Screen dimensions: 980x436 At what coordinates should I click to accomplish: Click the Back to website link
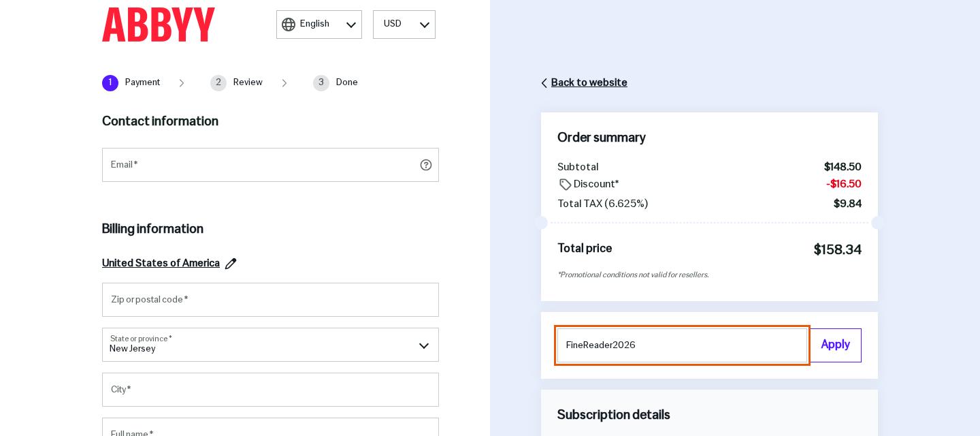589,83
